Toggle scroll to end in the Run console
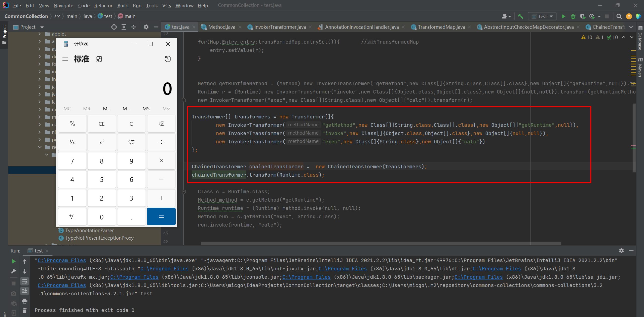Screen dimensions: 644x317 (x=25, y=291)
